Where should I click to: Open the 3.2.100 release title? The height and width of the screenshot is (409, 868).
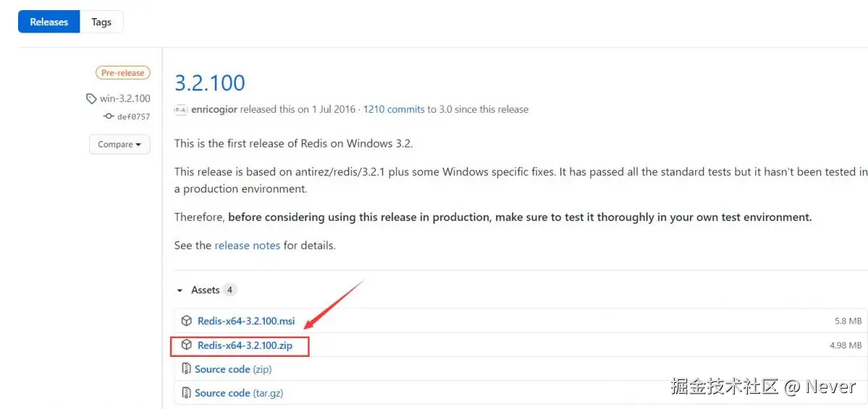(210, 83)
